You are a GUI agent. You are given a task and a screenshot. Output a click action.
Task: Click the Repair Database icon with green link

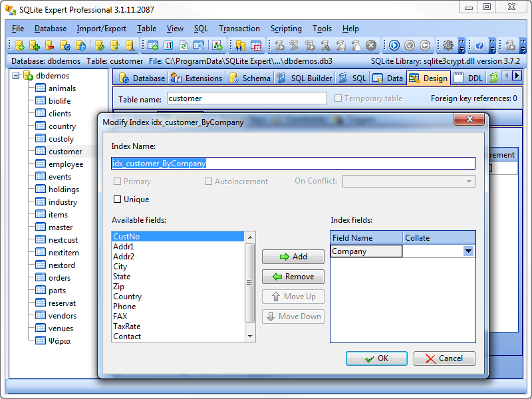coord(100,45)
